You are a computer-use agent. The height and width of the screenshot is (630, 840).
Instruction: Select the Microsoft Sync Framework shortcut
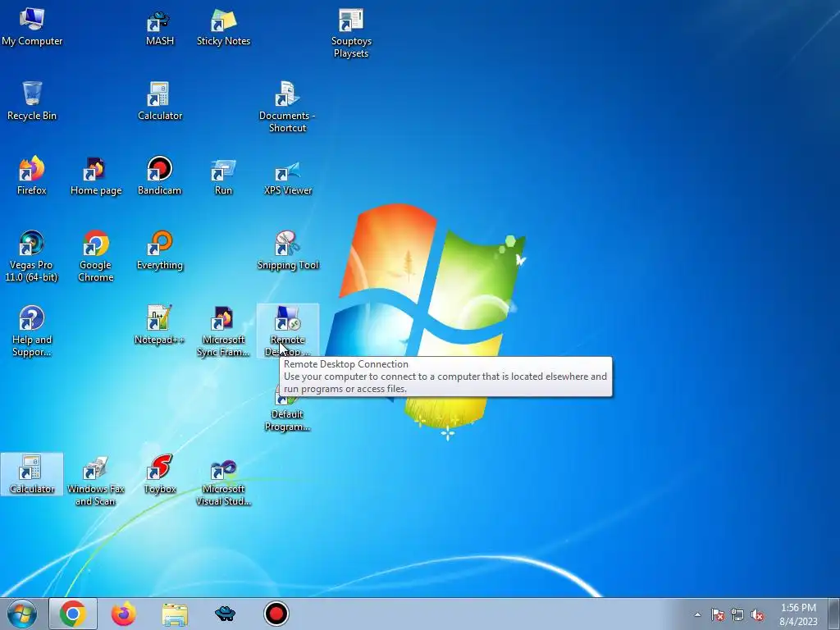coord(223,331)
